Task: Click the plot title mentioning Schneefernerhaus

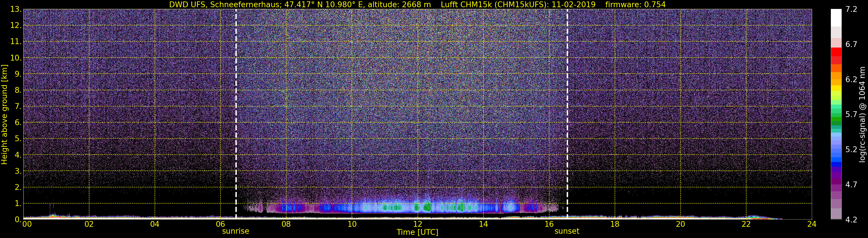Action: point(417,4)
